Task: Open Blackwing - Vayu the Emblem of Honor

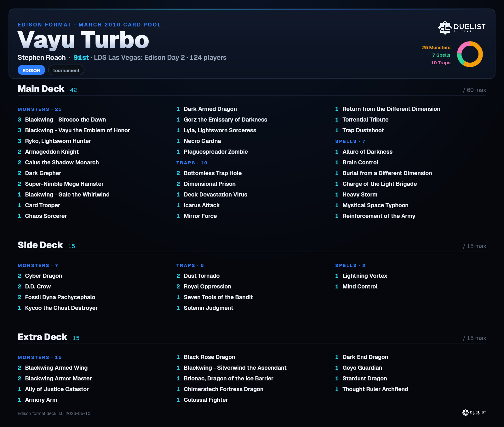Action: tap(77, 130)
